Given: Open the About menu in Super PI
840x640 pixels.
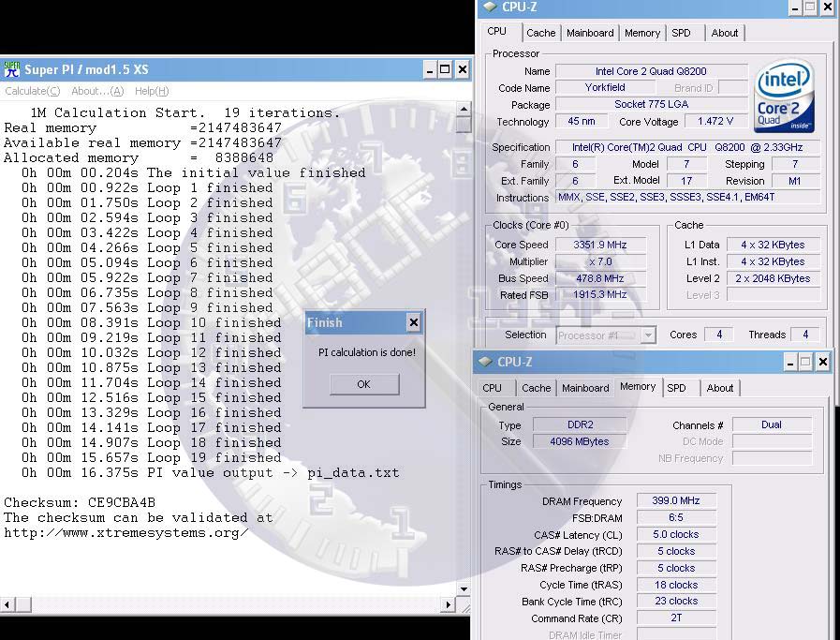Looking at the screenshot, I should 97,91.
